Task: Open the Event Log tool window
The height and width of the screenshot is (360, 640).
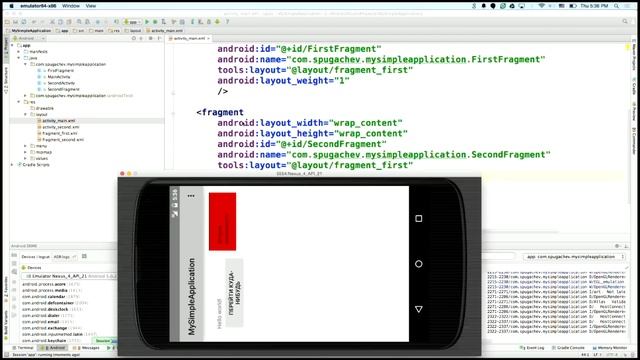Action: [532, 348]
